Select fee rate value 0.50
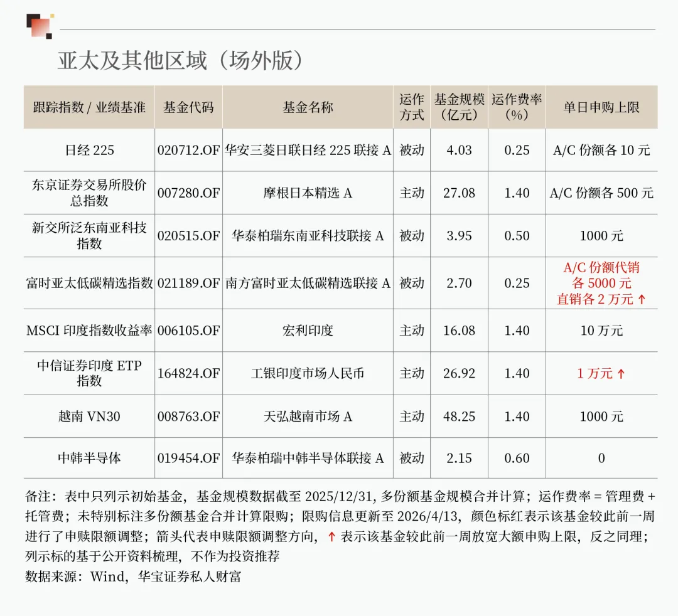The image size is (678, 616). pos(517,235)
